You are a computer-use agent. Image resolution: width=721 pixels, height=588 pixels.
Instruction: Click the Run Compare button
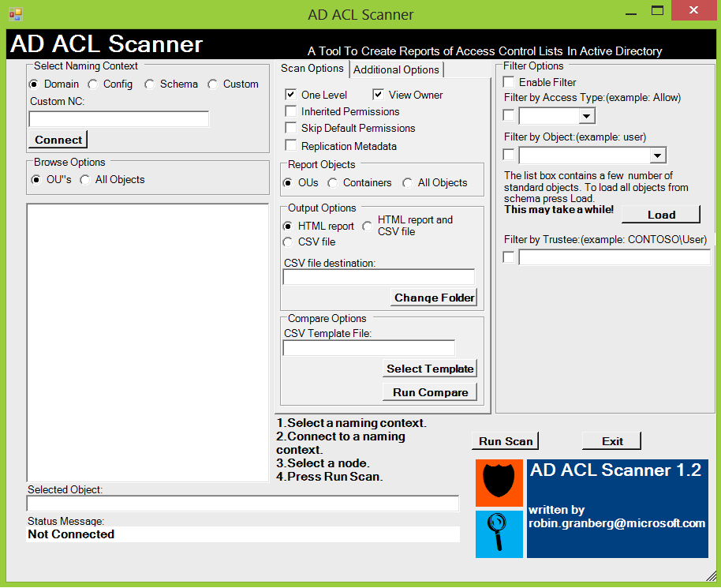click(x=430, y=392)
